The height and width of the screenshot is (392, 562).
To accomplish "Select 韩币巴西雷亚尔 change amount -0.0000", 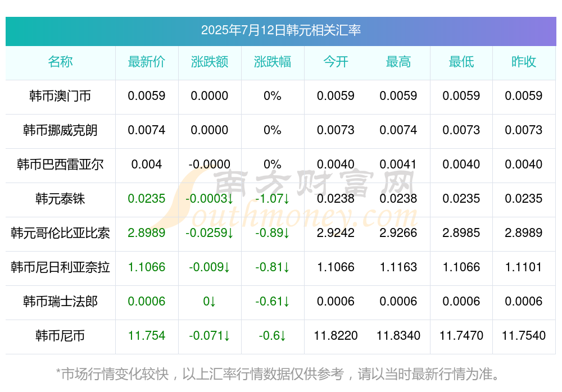I will pyautogui.click(x=209, y=165).
